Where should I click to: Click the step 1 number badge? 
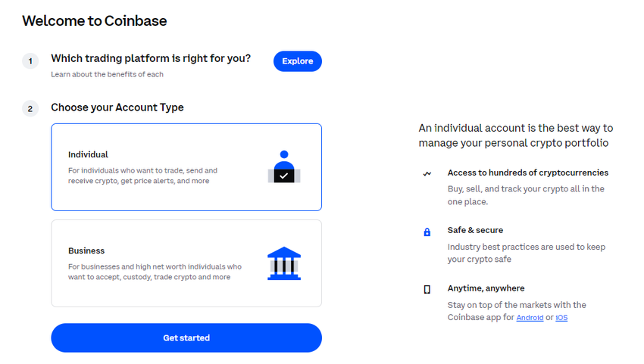[30, 61]
